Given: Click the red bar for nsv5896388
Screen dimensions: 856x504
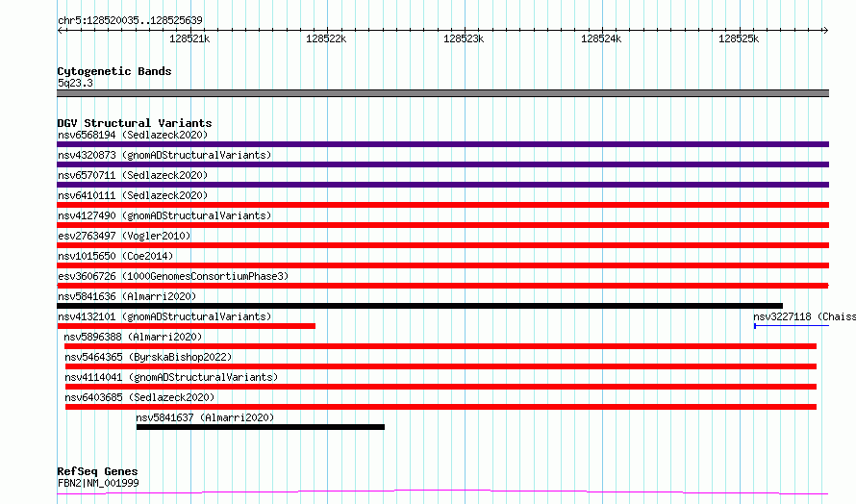Looking at the screenshot, I should pyautogui.click(x=440, y=346).
